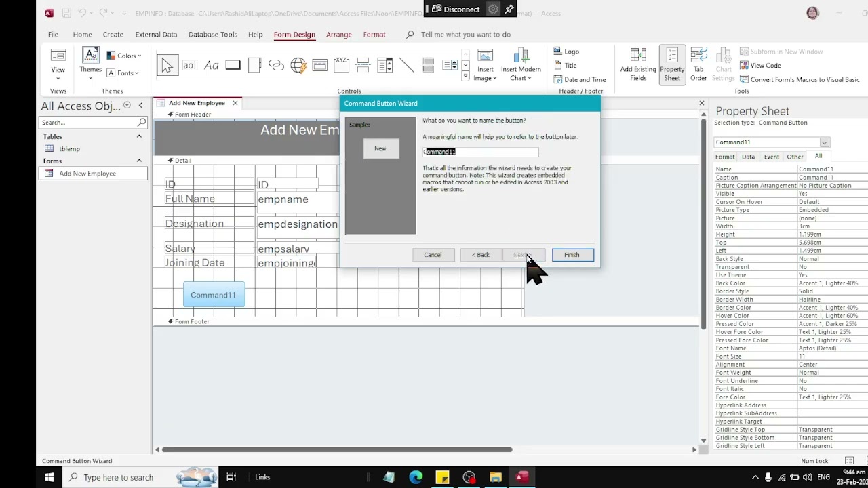Screen dimensions: 868x488
Task: Open the View dropdown in the ribbon
Action: pyautogui.click(x=58, y=65)
